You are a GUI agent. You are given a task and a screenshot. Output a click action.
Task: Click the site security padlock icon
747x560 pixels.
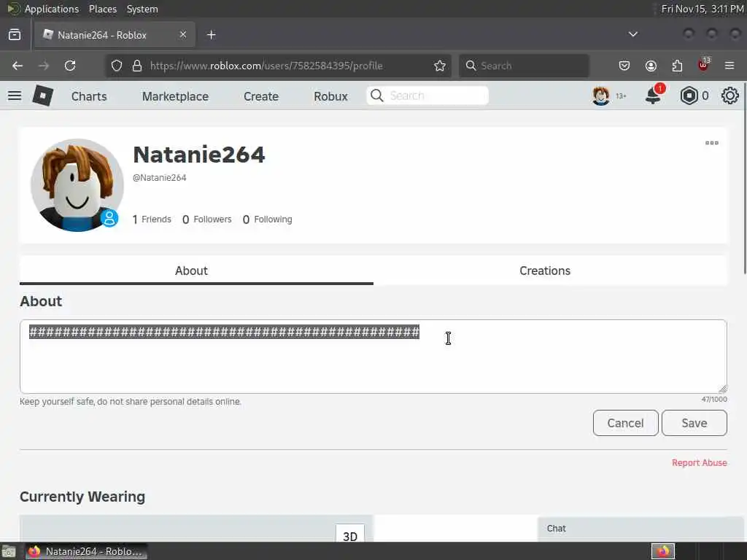point(137,66)
